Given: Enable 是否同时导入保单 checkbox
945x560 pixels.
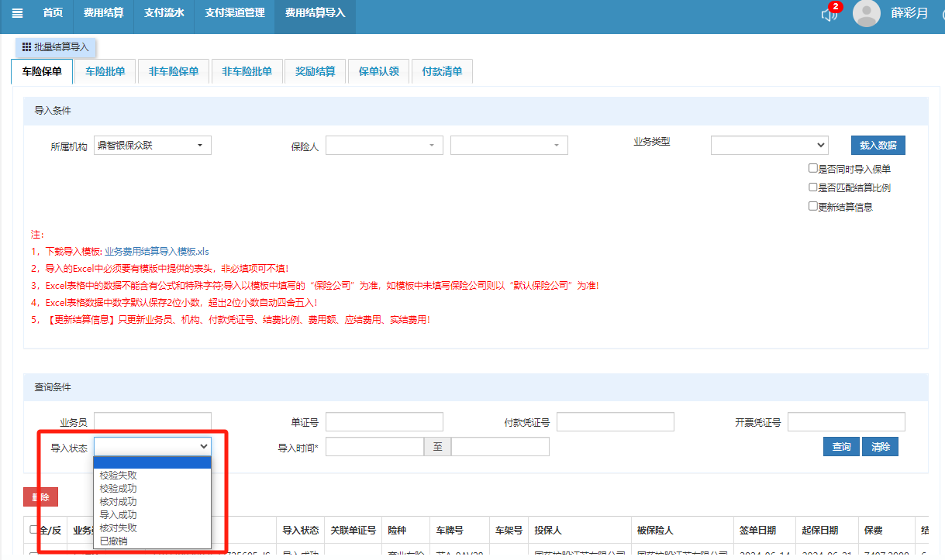Looking at the screenshot, I should click(x=812, y=168).
